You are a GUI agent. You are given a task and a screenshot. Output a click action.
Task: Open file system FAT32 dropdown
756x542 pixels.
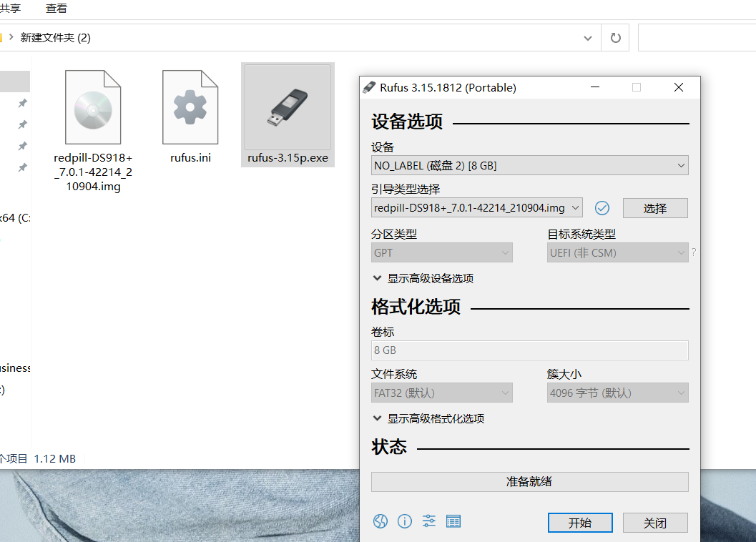tap(441, 393)
